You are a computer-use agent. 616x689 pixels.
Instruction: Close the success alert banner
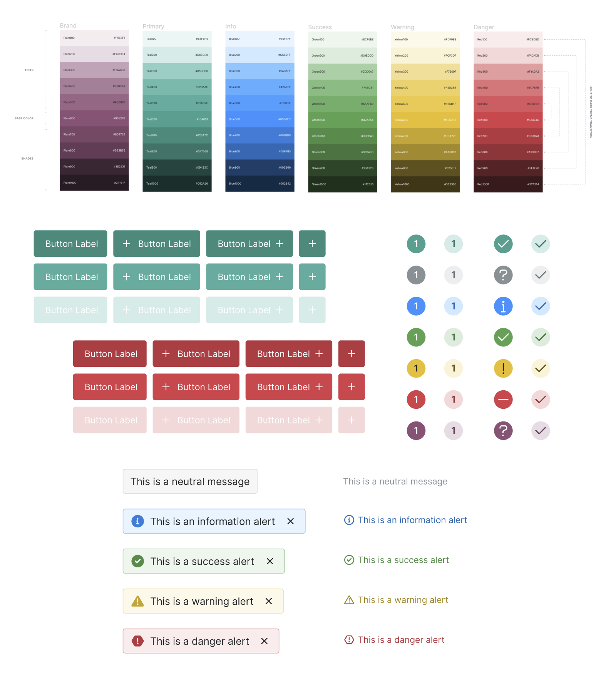(270, 561)
